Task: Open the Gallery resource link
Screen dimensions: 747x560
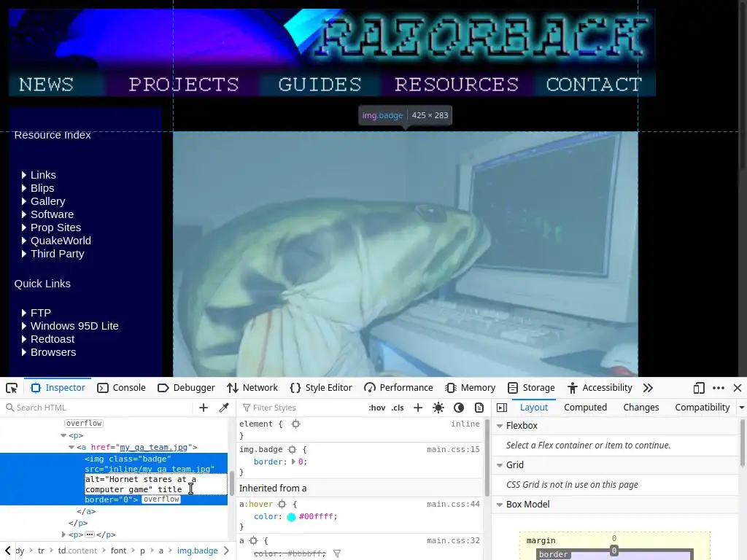Action: pyautogui.click(x=47, y=201)
